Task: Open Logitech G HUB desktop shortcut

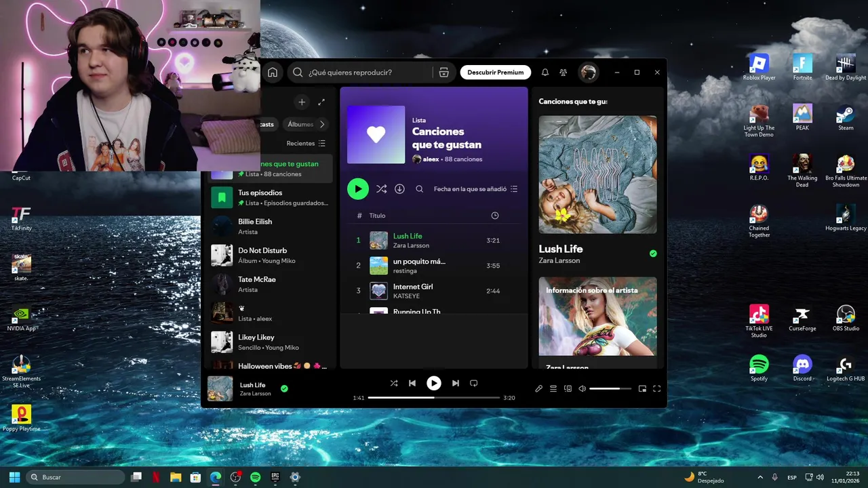Action: tap(846, 368)
